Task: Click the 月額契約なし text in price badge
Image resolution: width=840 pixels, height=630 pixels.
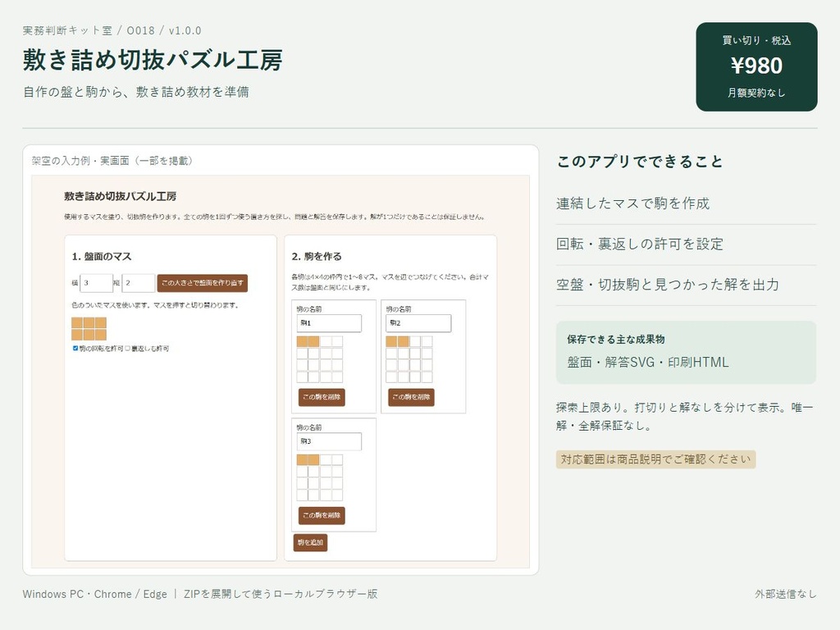Action: (756, 93)
